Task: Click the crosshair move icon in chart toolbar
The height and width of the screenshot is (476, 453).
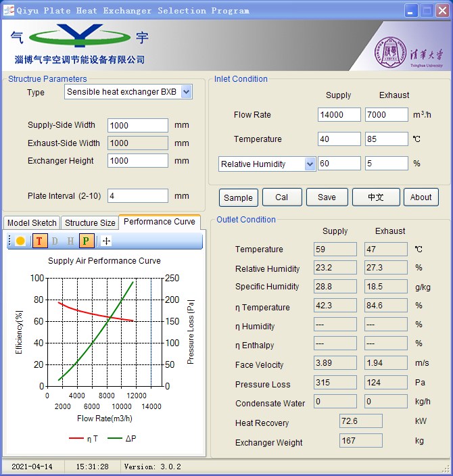Action: coord(106,241)
